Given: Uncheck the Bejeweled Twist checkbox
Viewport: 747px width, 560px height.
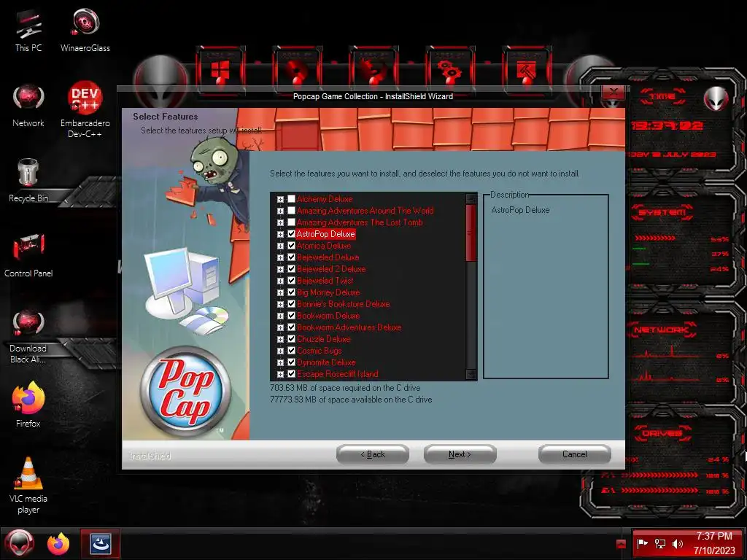Looking at the screenshot, I should (291, 281).
